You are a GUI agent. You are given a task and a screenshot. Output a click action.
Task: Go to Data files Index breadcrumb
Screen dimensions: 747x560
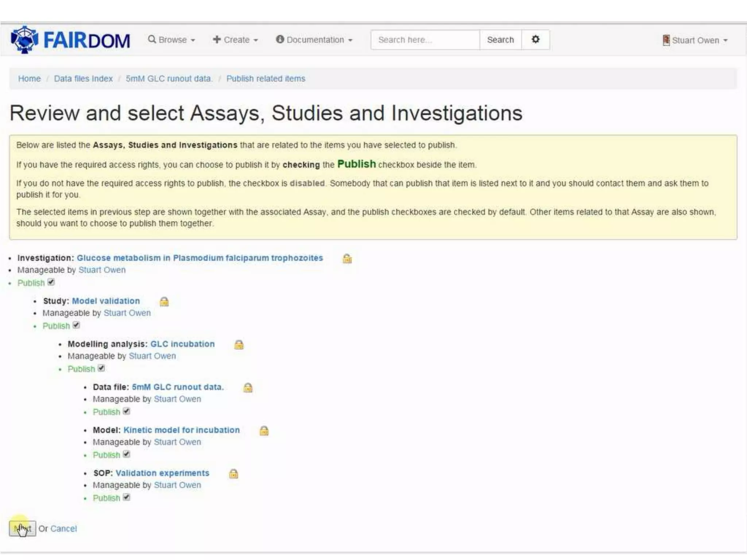83,78
